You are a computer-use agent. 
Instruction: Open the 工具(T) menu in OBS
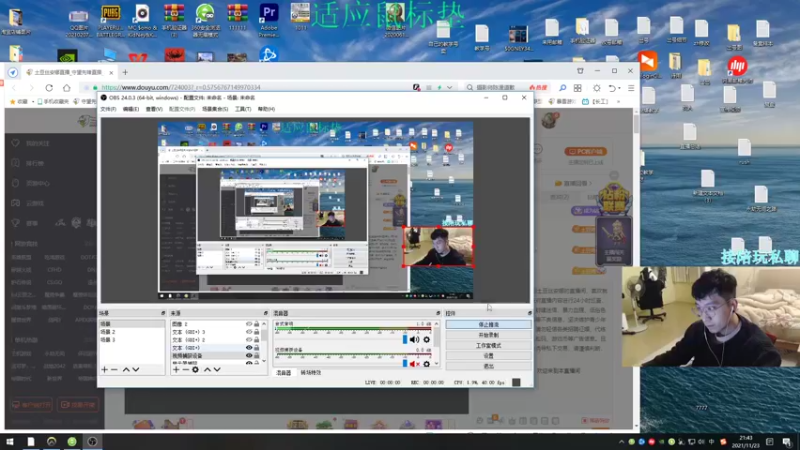pos(243,109)
